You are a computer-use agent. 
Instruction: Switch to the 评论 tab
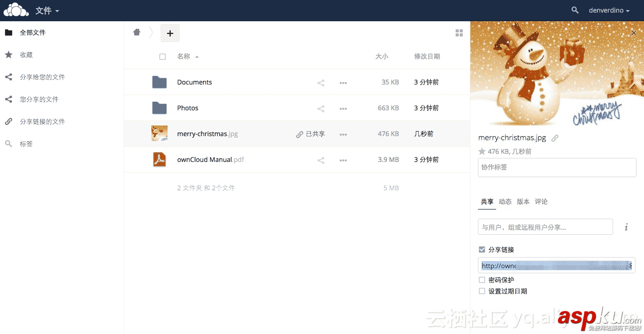click(541, 201)
